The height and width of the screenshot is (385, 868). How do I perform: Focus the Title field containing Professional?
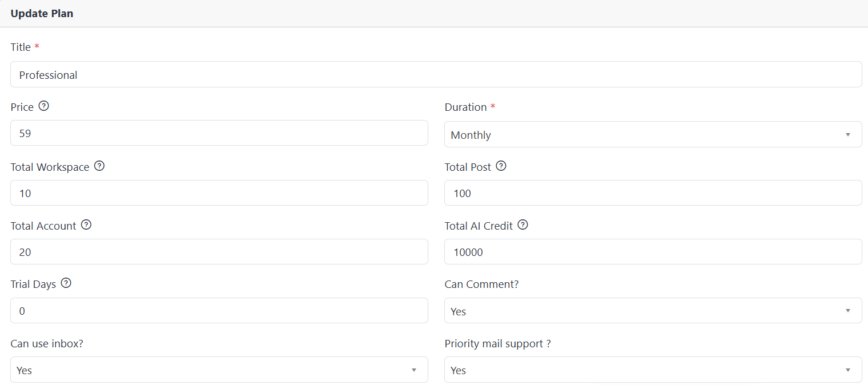(436, 74)
